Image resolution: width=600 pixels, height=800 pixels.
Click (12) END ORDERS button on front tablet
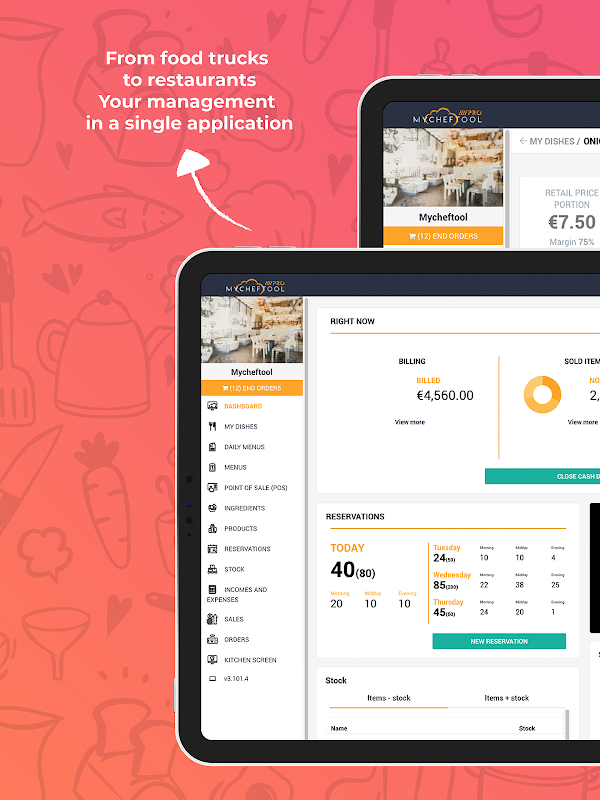pyautogui.click(x=252, y=388)
